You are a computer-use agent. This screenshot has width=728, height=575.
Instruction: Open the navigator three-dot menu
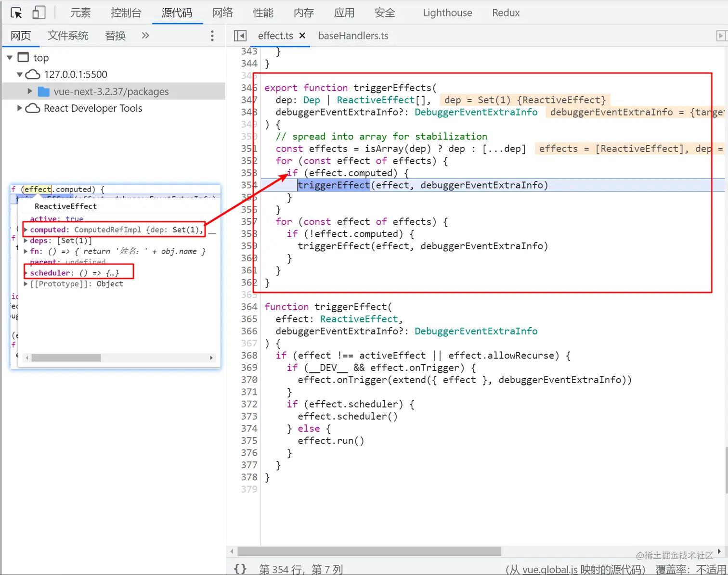[212, 36]
